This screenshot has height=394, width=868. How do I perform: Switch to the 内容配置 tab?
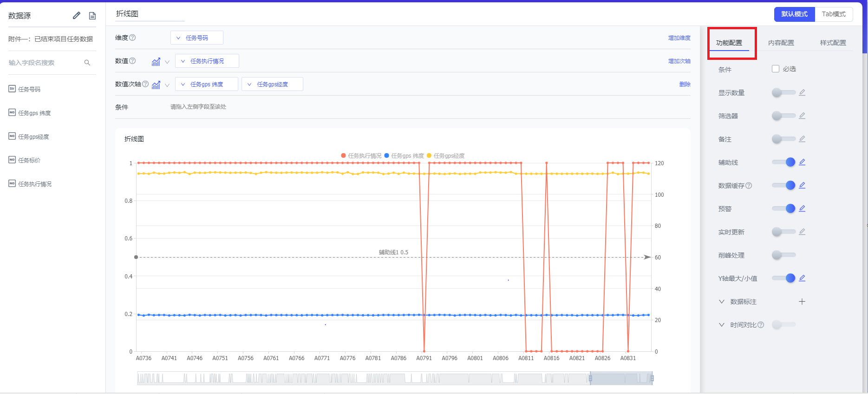(781, 43)
